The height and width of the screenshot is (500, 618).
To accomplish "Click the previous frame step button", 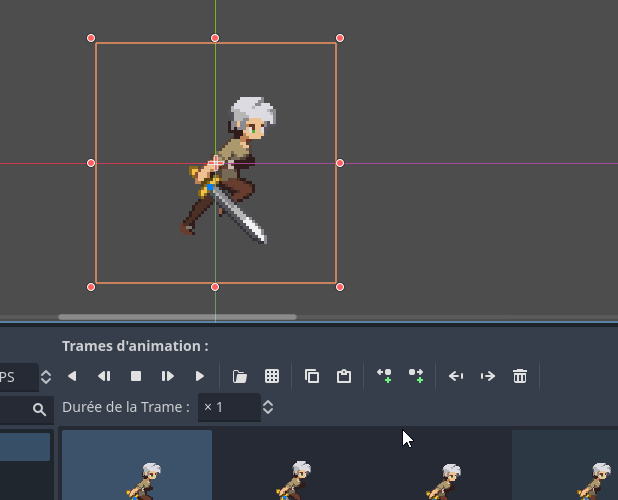I will [104, 376].
